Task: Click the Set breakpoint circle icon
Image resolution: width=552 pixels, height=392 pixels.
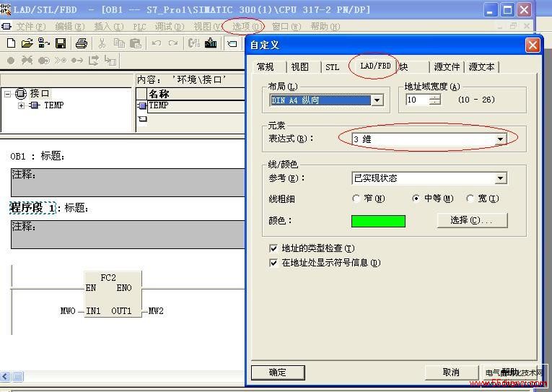Action: [x=11, y=61]
